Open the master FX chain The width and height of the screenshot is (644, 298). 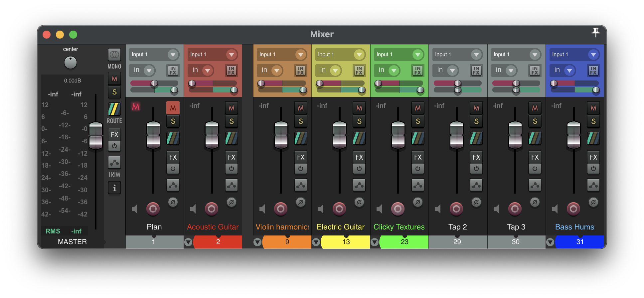(114, 135)
